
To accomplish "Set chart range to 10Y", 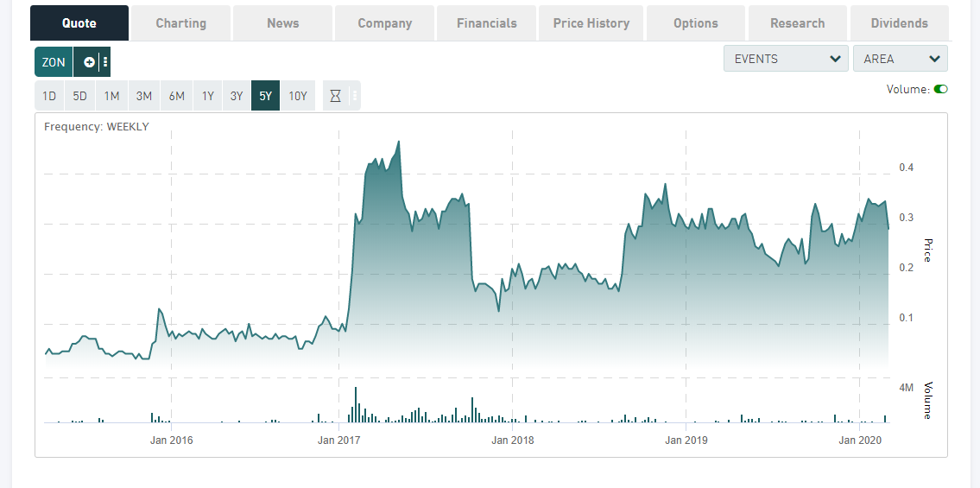I will tap(298, 96).
